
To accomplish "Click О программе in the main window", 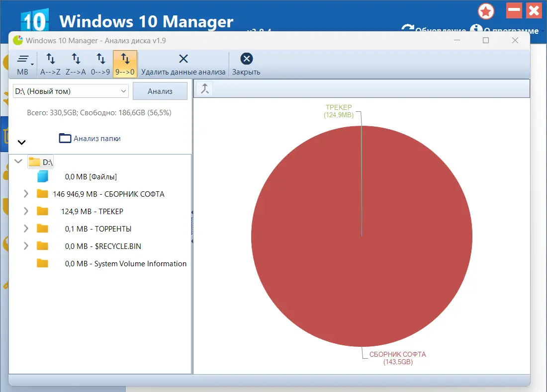I will pyautogui.click(x=504, y=29).
